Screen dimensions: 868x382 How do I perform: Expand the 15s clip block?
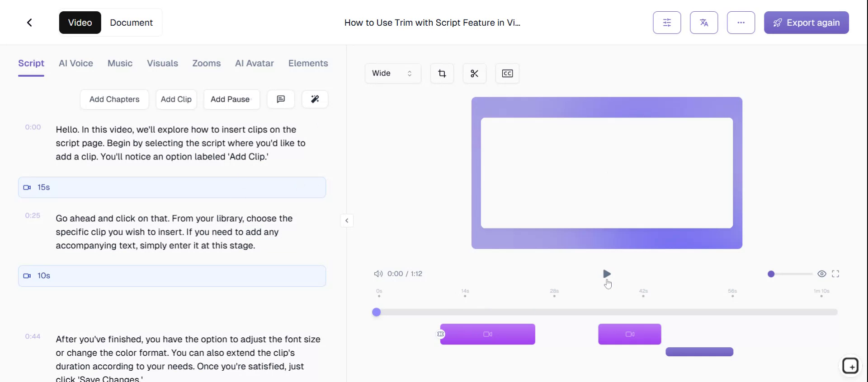click(x=172, y=187)
